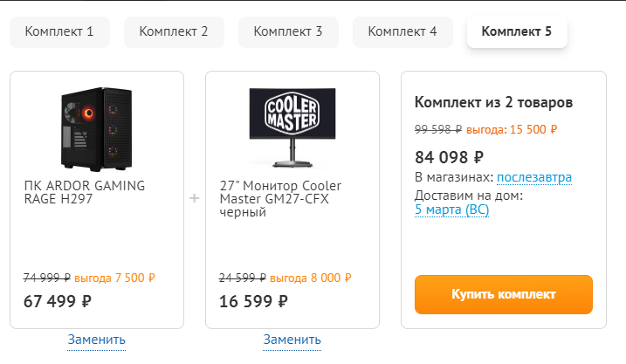Viewport: 626px width, 364px height.
Task: Open the Комплект 2 tab
Action: coord(174,32)
